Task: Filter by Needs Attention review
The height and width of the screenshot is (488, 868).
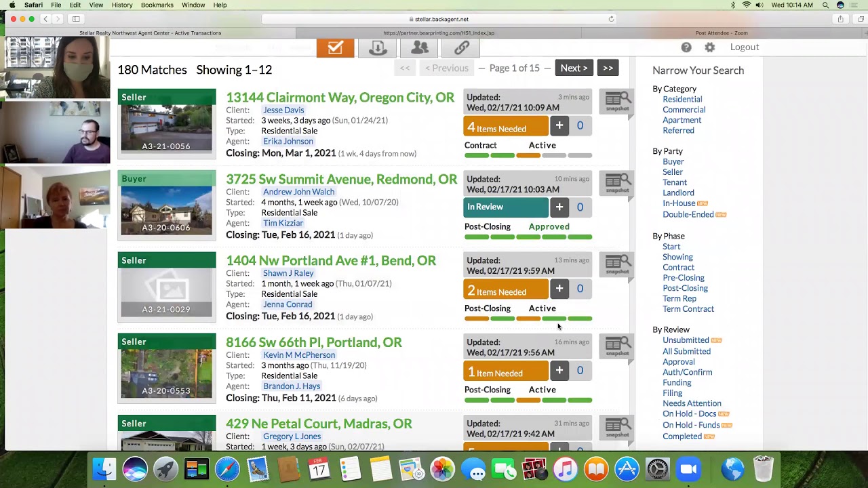Action: click(x=692, y=403)
